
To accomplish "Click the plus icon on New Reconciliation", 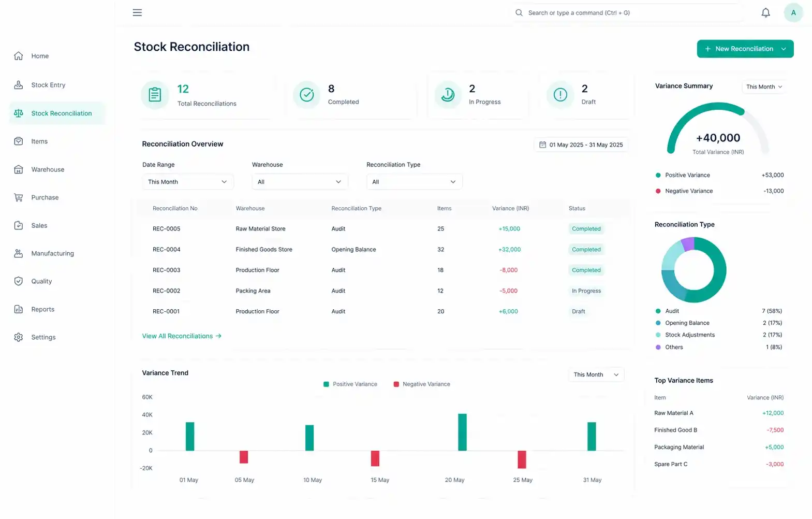I will coord(707,49).
